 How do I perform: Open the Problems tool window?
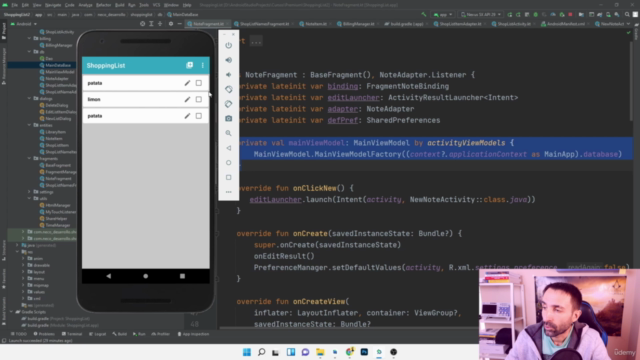coord(44,334)
